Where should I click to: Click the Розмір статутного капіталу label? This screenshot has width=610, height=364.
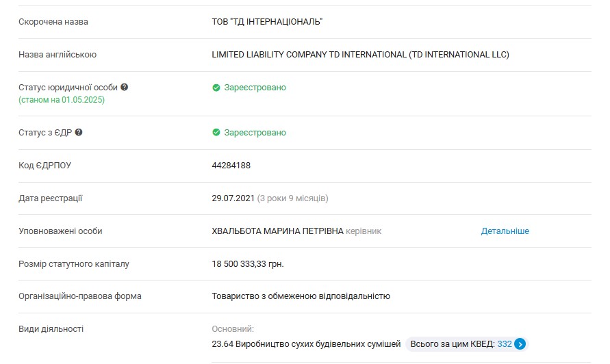73,264
